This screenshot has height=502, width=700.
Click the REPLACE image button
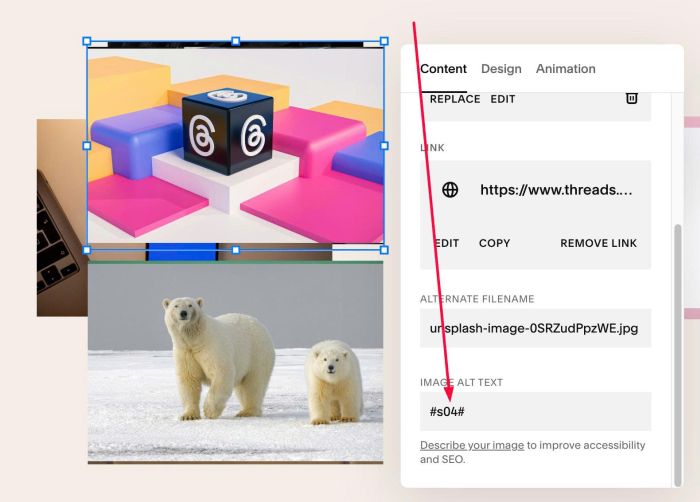point(454,99)
